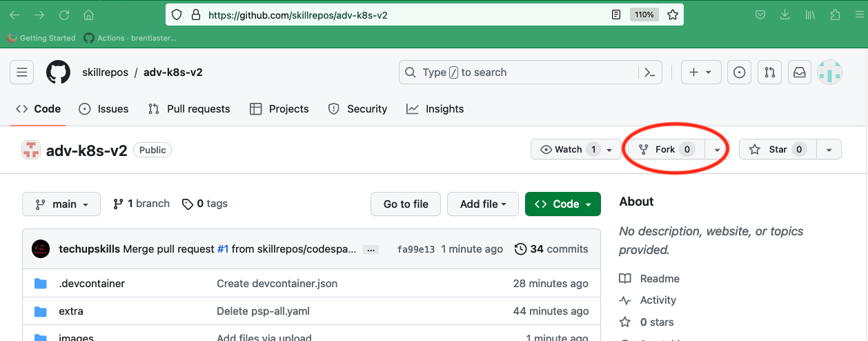Click the techupskills commit author avatar
Image resolution: width=868 pixels, height=341 pixels.
click(x=41, y=249)
